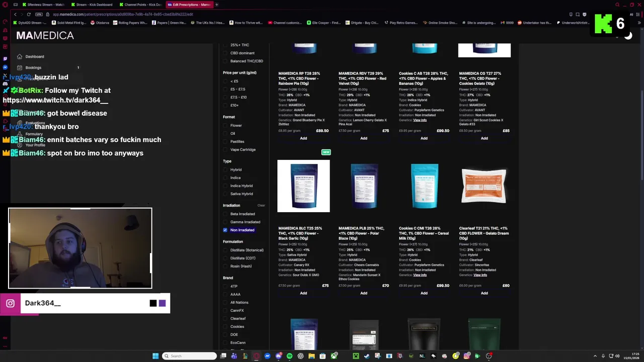Open a new browser tab with plus
Image resolution: width=644 pixels, height=362 pixels.
(217, 5)
